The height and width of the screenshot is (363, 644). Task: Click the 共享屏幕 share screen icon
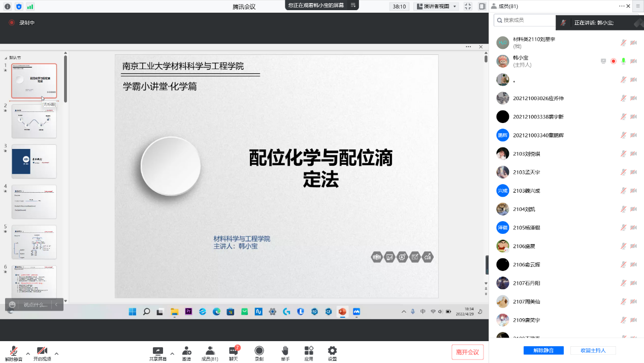pos(157,351)
